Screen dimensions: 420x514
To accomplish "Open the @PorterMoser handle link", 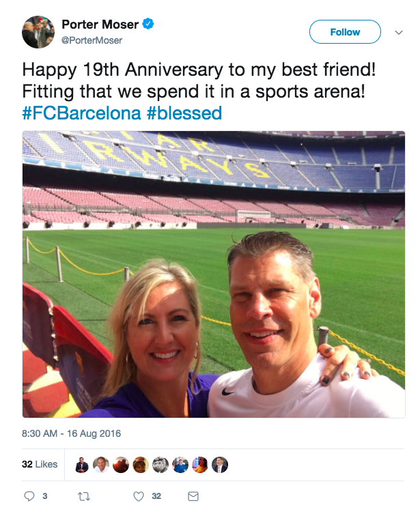I will click(x=92, y=40).
